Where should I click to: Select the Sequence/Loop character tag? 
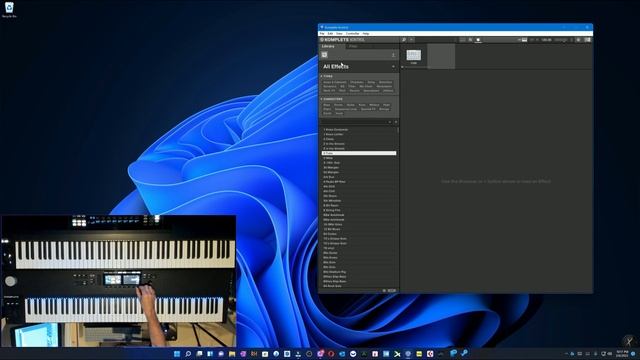346,109
